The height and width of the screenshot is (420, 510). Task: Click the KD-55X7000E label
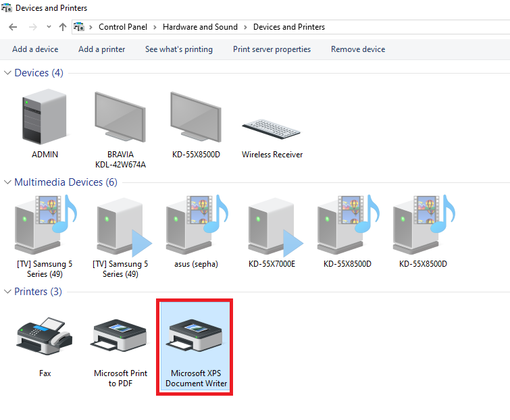tap(272, 263)
